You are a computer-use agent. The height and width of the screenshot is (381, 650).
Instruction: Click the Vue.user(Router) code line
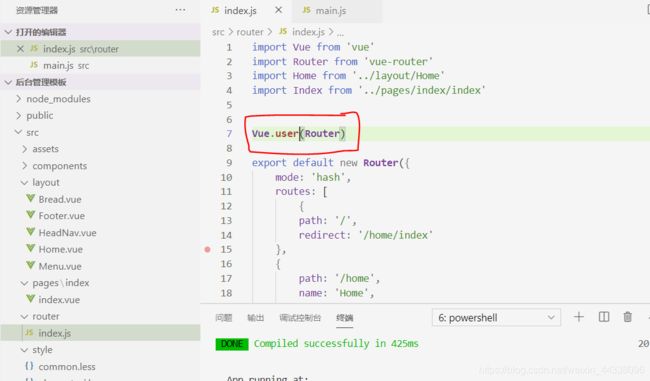[298, 134]
